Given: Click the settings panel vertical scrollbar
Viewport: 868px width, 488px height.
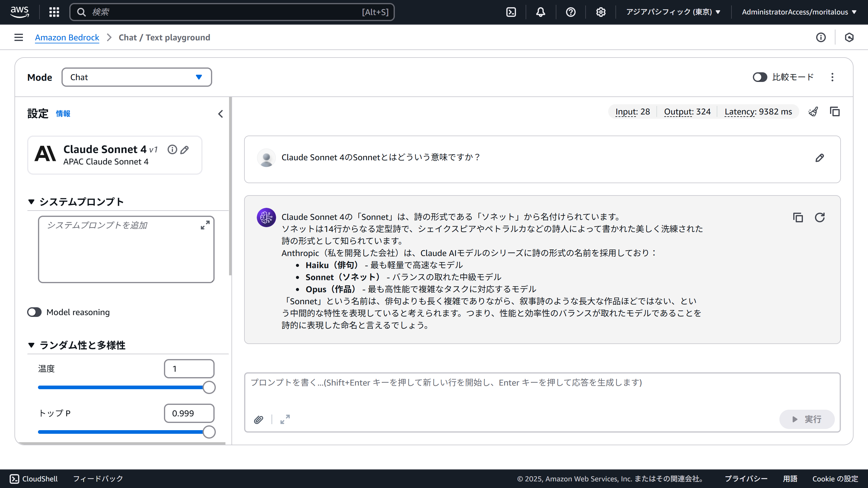Looking at the screenshot, I should click(x=231, y=186).
